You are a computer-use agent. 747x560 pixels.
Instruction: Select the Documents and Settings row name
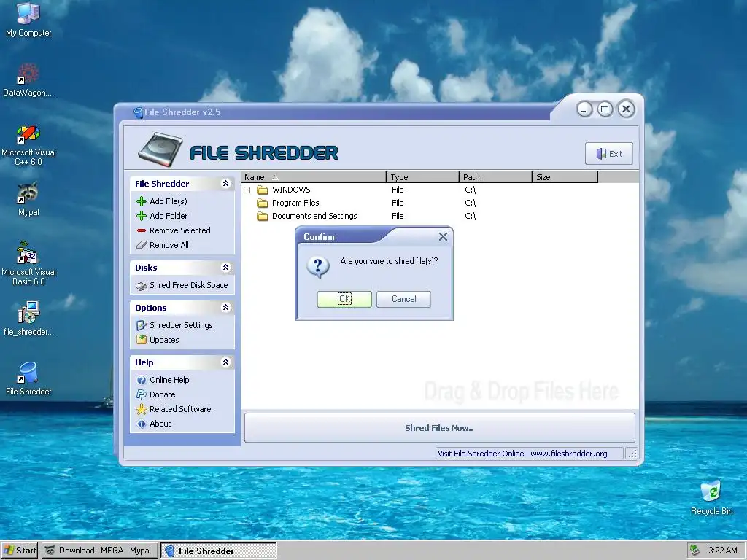(314, 216)
